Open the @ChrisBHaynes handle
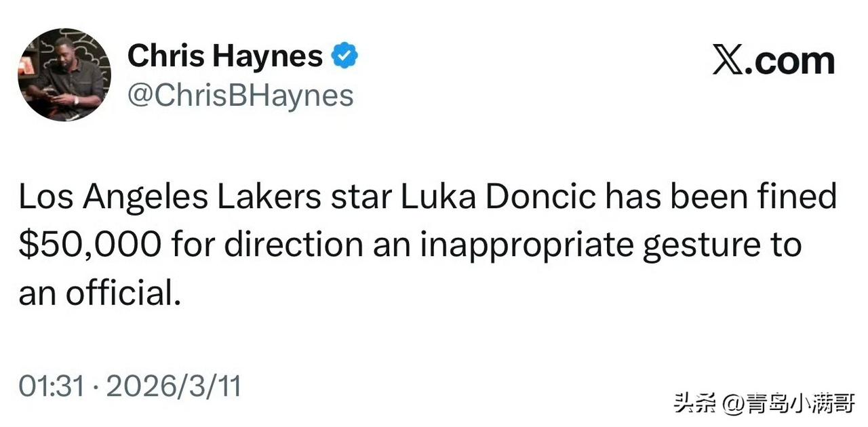The width and height of the screenshot is (868, 427). tap(241, 96)
